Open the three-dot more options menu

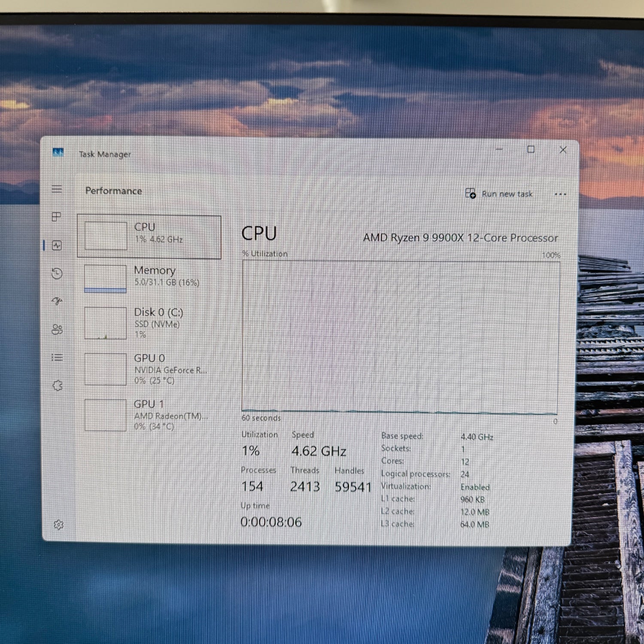pyautogui.click(x=560, y=194)
